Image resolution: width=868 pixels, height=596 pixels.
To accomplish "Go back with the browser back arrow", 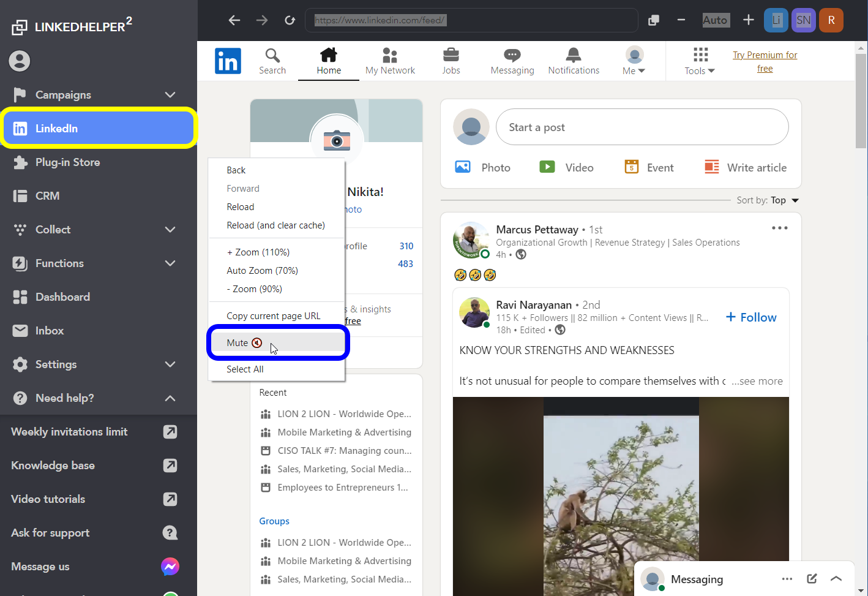I will coord(234,20).
